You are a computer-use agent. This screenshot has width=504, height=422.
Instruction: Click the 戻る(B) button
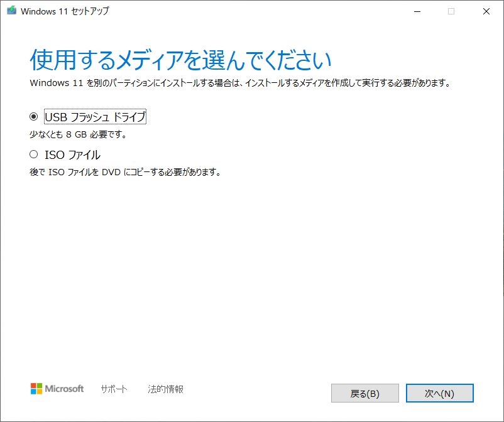point(365,393)
